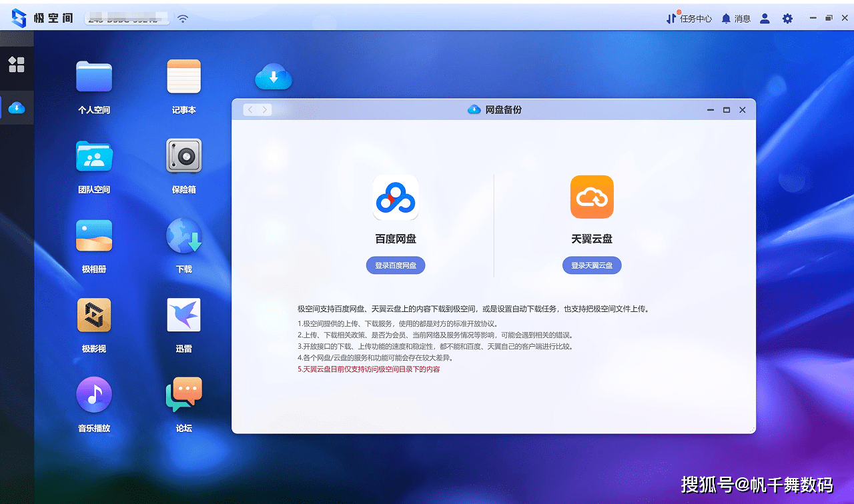The image size is (854, 504).
Task: Minimize the main 极空间 window
Action: click(813, 18)
